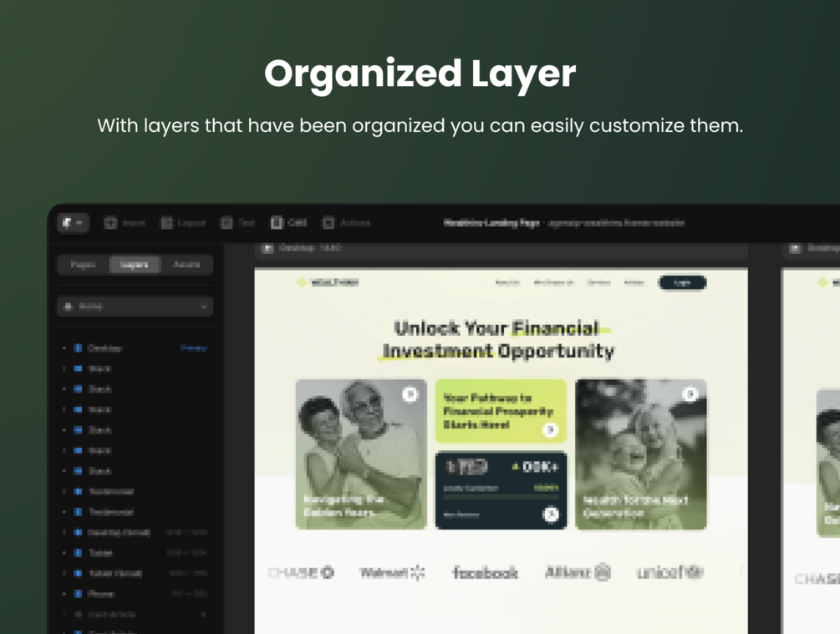Open the Actions toolbar item
This screenshot has height=634, width=840.
[346, 223]
